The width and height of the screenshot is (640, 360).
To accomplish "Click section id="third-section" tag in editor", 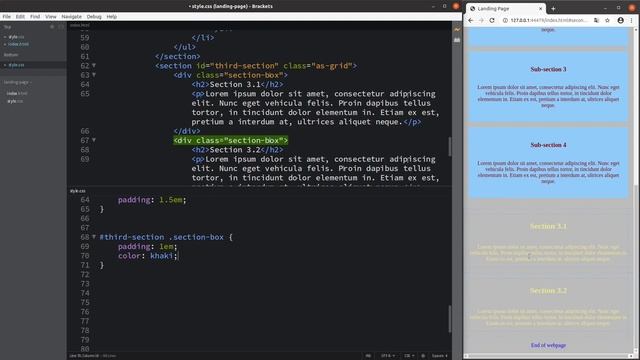I will (x=256, y=66).
